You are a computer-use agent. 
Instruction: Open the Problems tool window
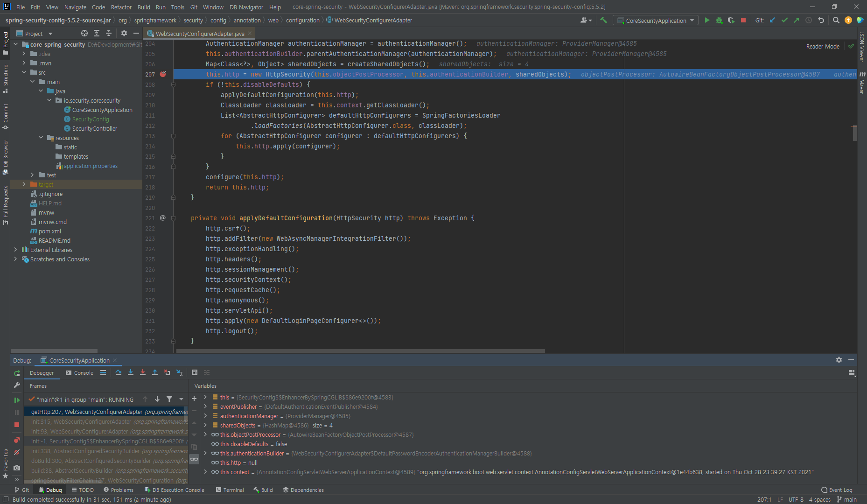(x=119, y=490)
